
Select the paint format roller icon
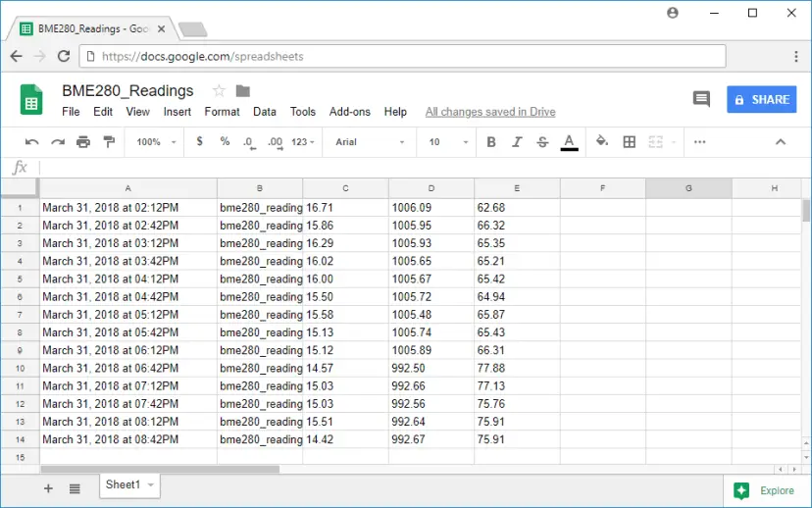click(109, 142)
